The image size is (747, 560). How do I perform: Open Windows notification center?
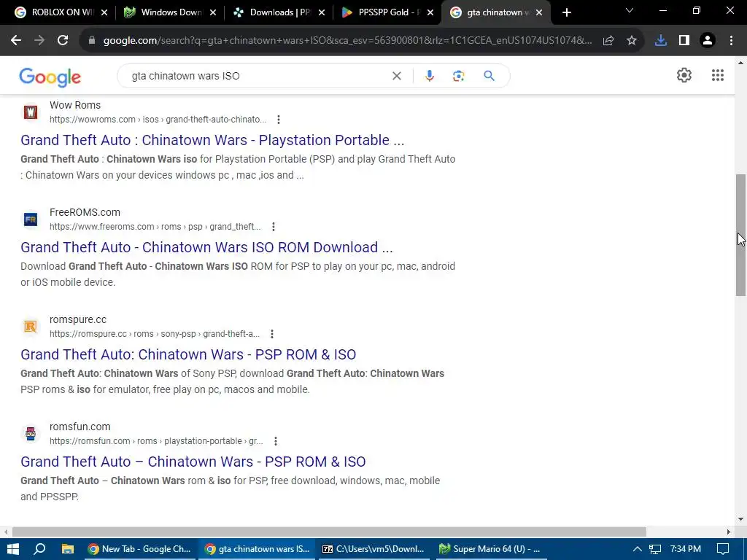[723, 549]
